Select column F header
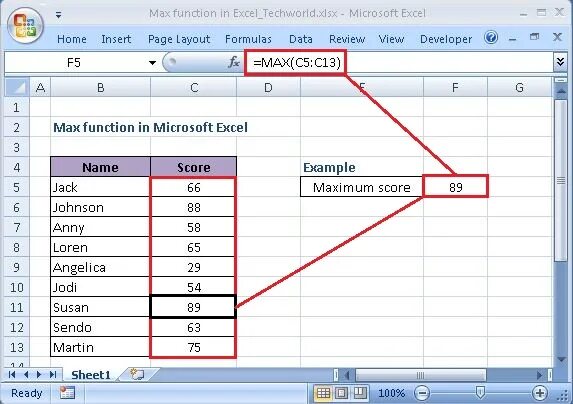Image resolution: width=573 pixels, height=404 pixels. 455,87
